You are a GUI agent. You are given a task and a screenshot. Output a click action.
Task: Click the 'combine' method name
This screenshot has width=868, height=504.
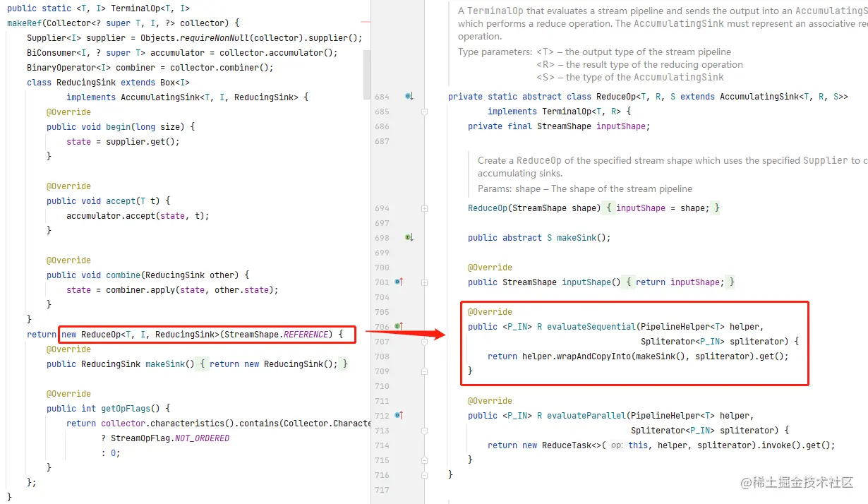tap(123, 275)
